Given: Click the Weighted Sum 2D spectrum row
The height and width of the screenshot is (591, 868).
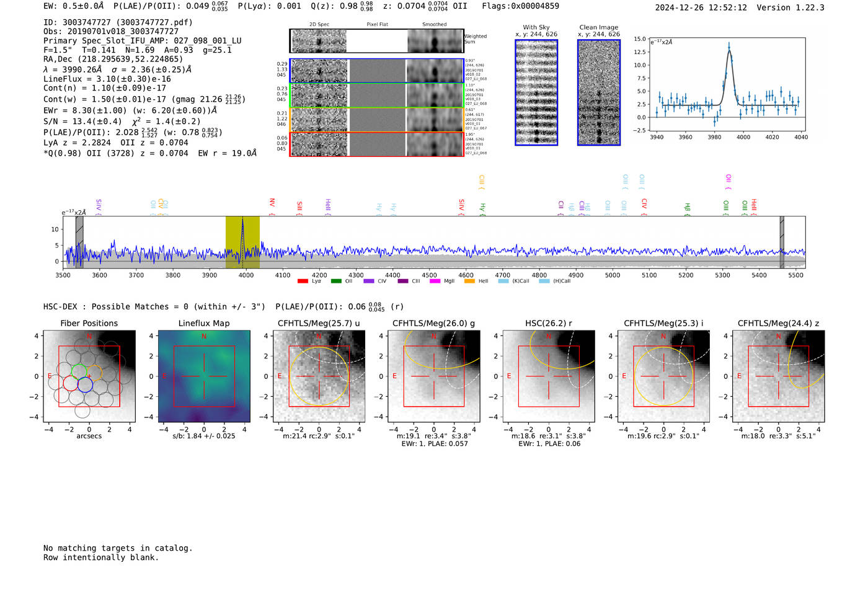Looking at the screenshot, I should click(x=377, y=41).
